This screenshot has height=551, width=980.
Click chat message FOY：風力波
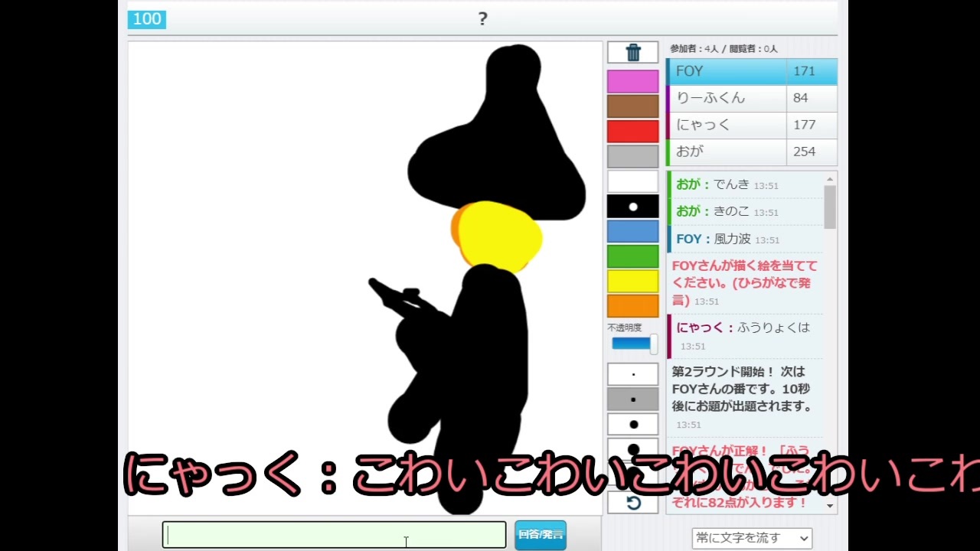coord(746,239)
